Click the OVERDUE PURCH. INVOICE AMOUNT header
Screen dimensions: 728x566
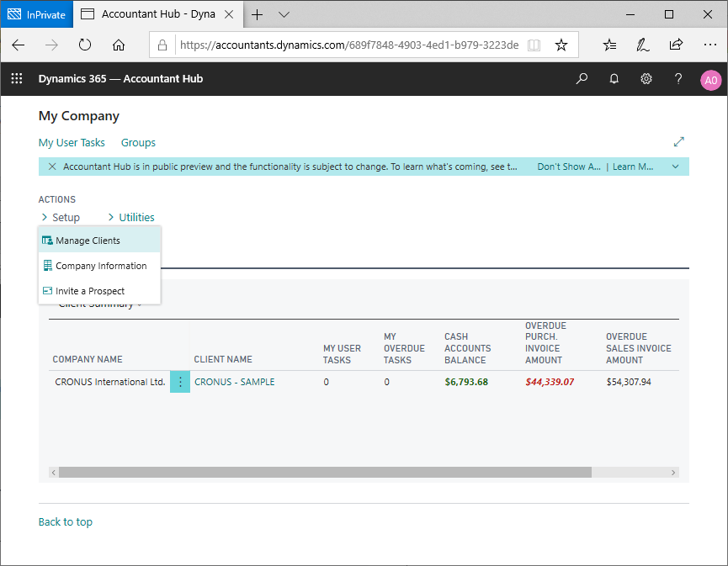coord(546,342)
